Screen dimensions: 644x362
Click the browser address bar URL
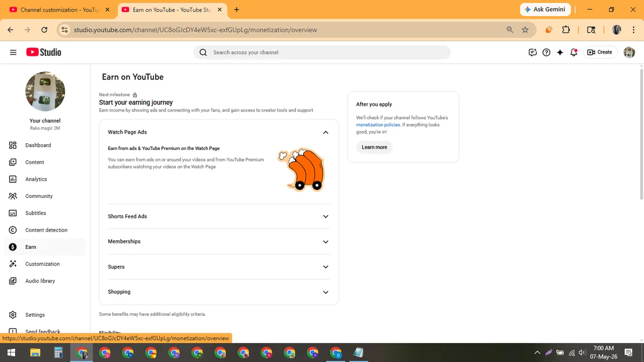[195, 30]
